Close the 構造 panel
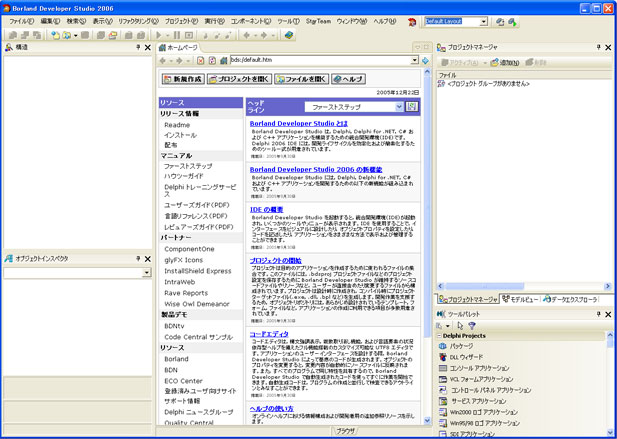Viewport: 617px width, 439px height. 148,48
